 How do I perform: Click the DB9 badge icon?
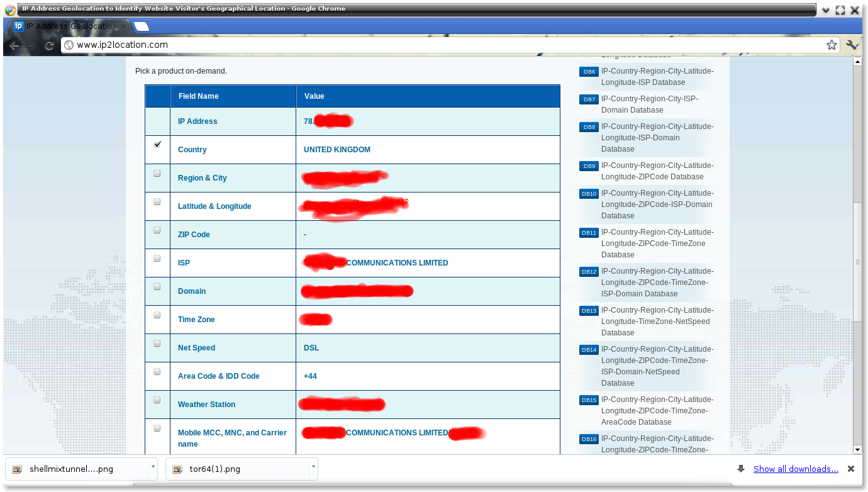pos(589,166)
